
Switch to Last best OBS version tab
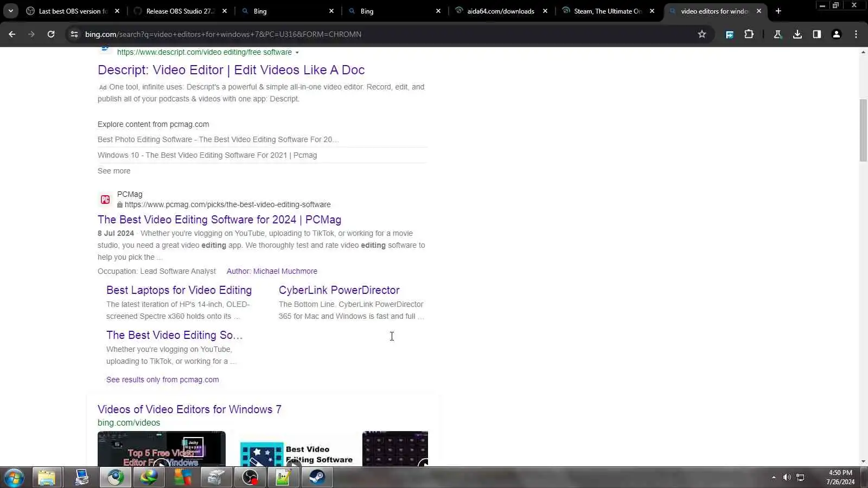[x=73, y=11]
